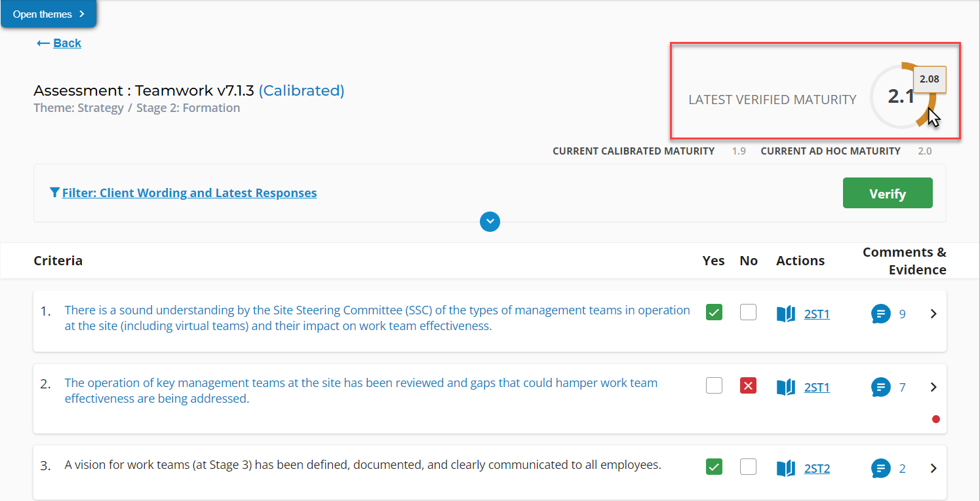
Task: Open comments bubble for criterion 1
Action: point(881,314)
